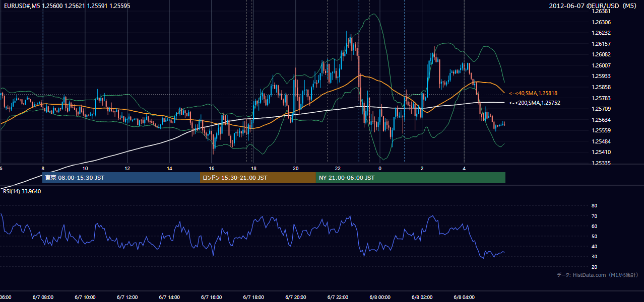
Task: Click hour label 12 under the price chart
Action: (127, 168)
